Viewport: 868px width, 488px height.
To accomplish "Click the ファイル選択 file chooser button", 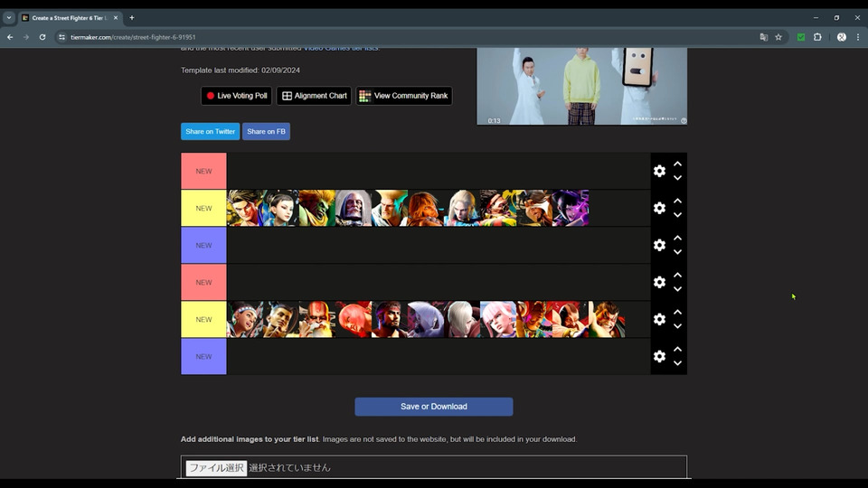I will (x=216, y=467).
